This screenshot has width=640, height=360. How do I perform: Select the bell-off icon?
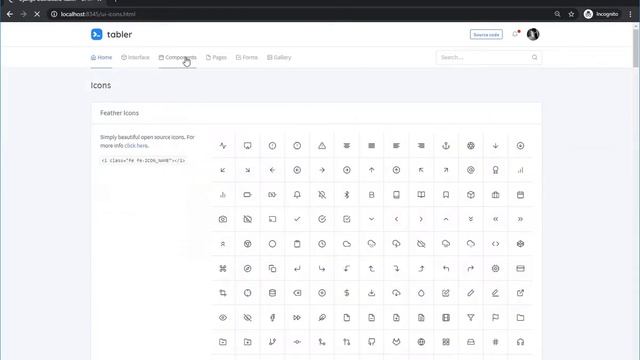(x=322, y=195)
